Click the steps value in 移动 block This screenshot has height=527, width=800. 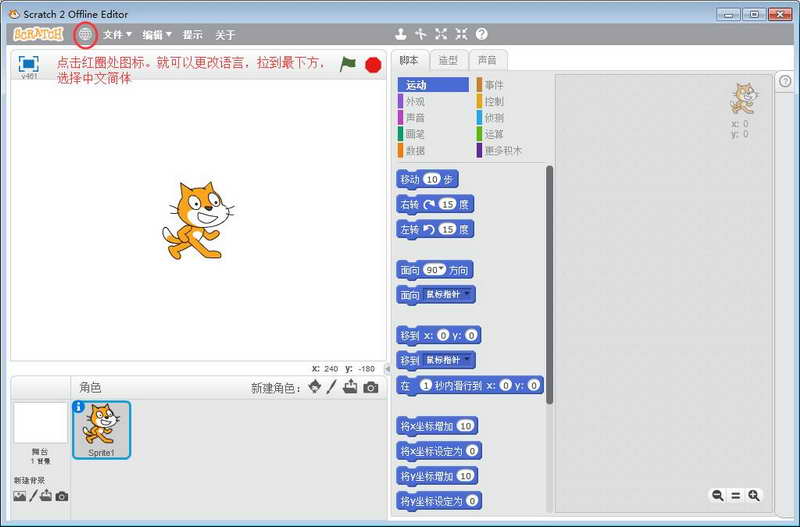tap(432, 179)
